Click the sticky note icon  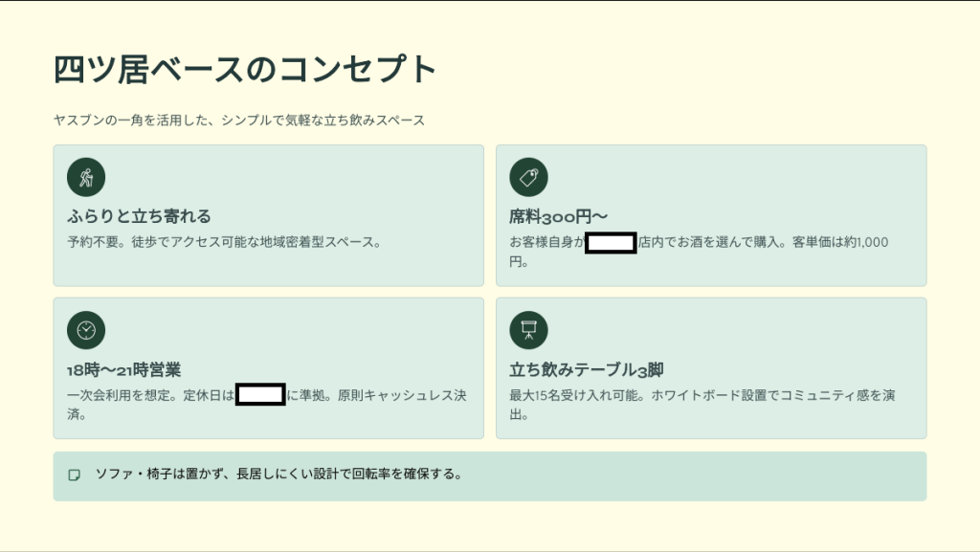coord(75,475)
